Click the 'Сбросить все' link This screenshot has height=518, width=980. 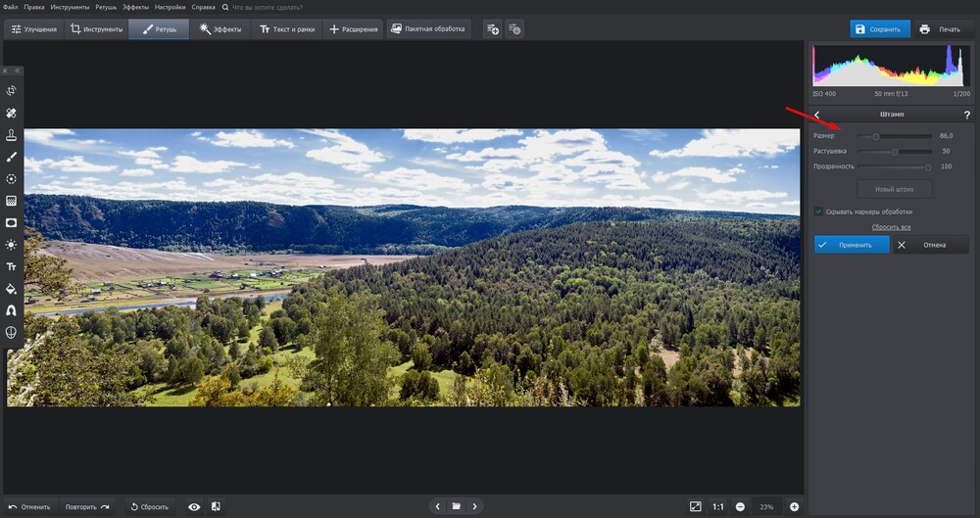coord(891,227)
